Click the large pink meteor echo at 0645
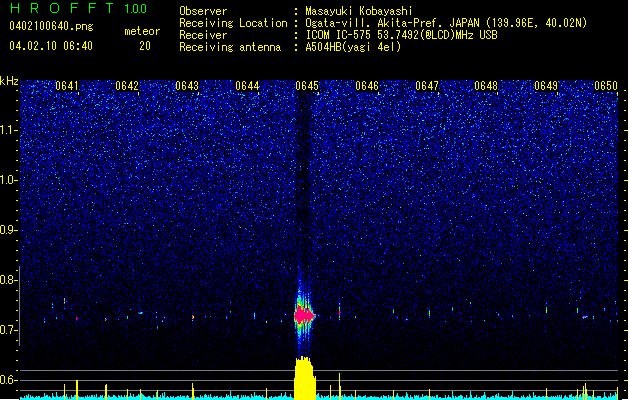Screen dimensions: 629x400 [304, 316]
